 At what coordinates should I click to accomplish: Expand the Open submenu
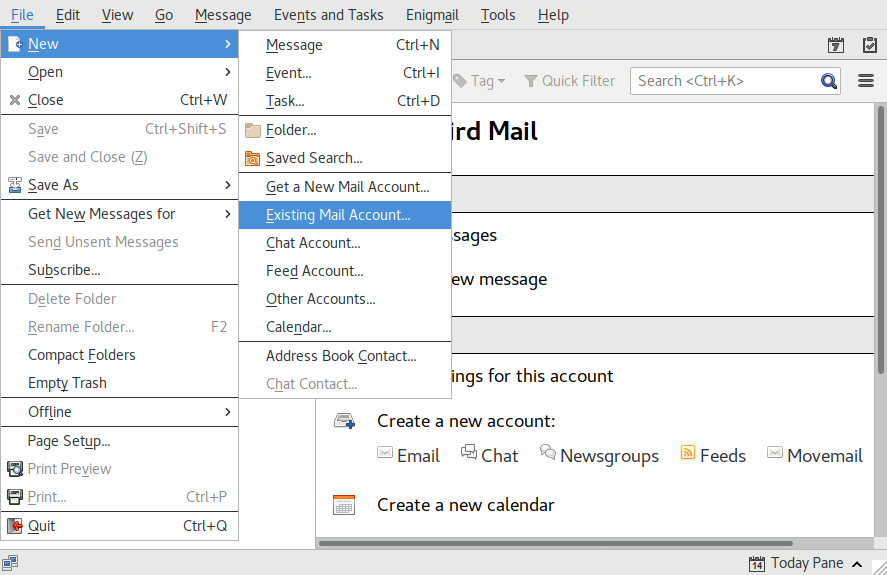[x=120, y=72]
